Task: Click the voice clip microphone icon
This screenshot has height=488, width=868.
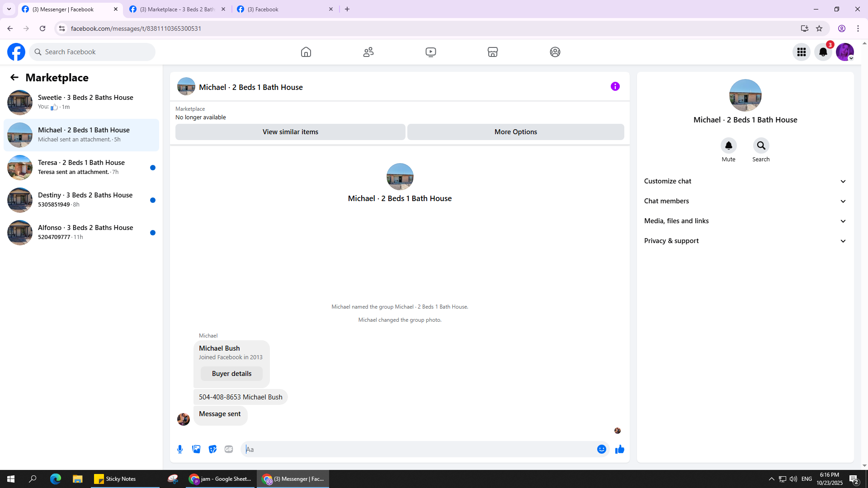Action: tap(180, 449)
